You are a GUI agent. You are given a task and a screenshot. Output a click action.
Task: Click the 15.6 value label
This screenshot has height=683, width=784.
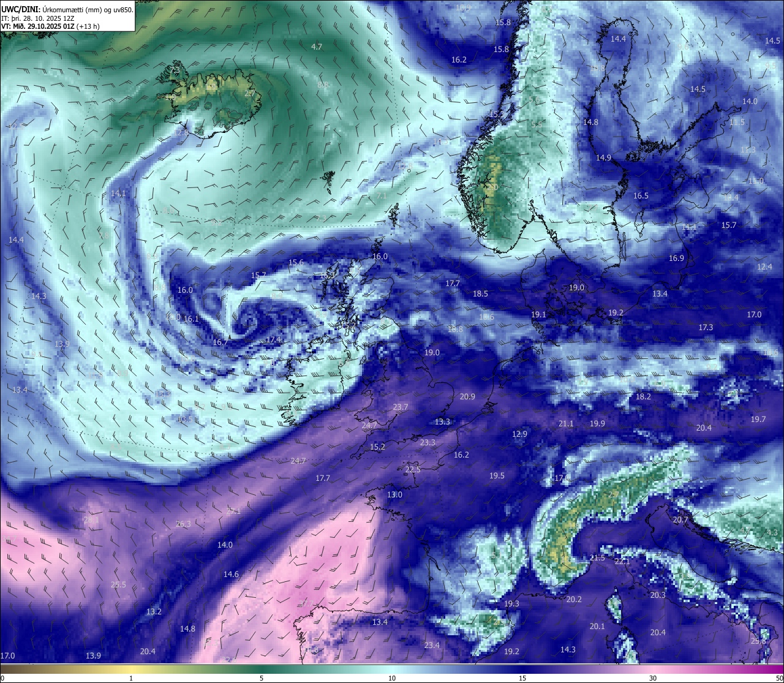pos(296,262)
